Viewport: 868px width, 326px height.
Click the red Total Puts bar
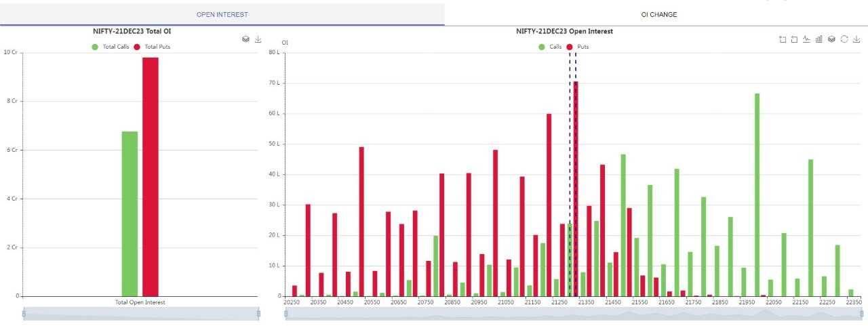coord(150,177)
